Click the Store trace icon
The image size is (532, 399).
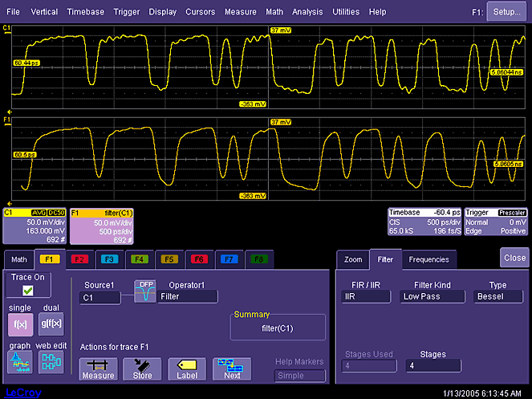[x=142, y=368]
